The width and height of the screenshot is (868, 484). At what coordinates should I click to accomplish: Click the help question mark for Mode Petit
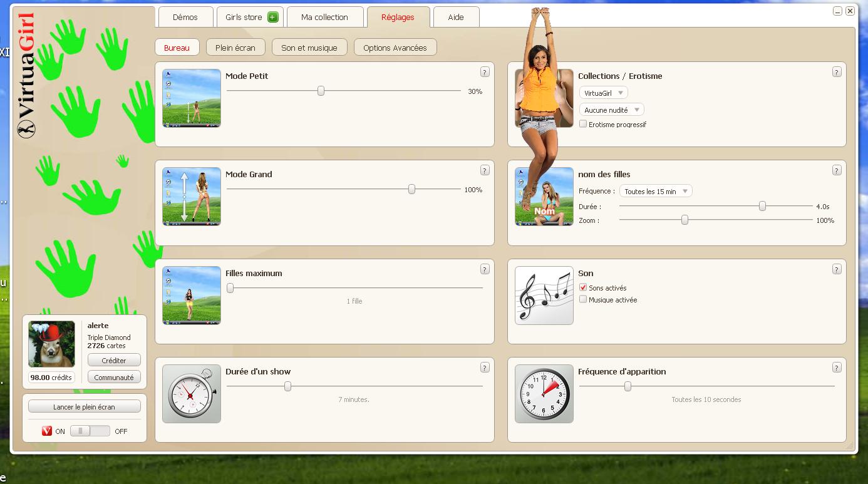pyautogui.click(x=485, y=72)
